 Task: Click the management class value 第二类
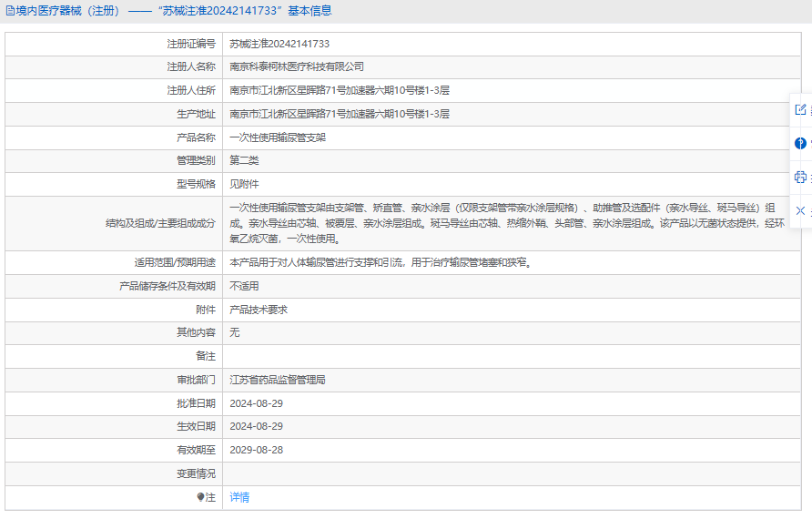(x=244, y=160)
